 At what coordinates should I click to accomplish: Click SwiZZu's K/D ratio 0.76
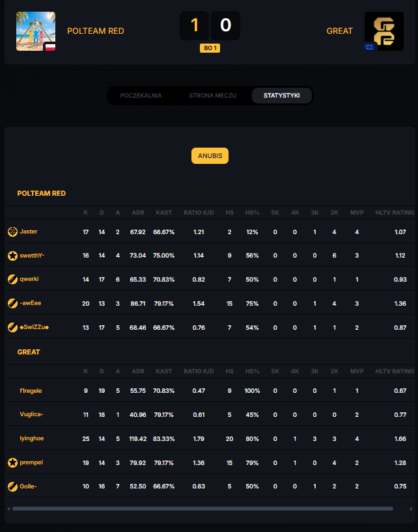tap(199, 328)
